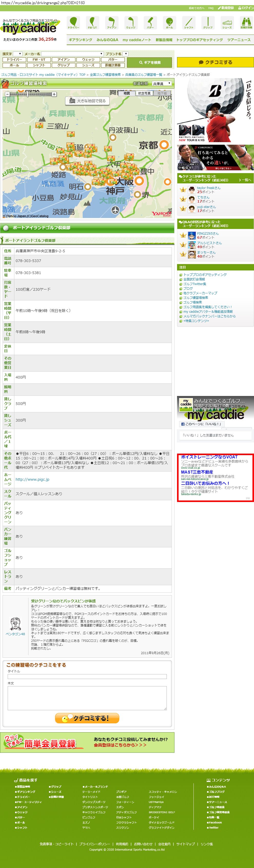This screenshot has height=868, width=254.
Task: Click the map zoom-in plus icon
Action: click(x=54, y=94)
